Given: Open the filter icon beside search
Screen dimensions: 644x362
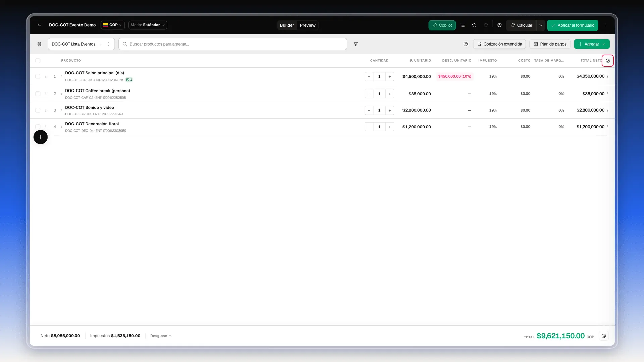Looking at the screenshot, I should click(356, 44).
